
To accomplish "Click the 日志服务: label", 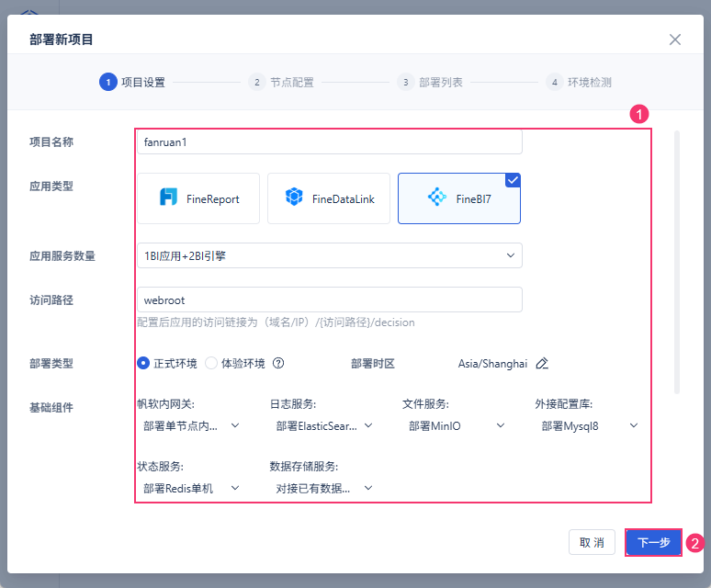I will coord(293,404).
